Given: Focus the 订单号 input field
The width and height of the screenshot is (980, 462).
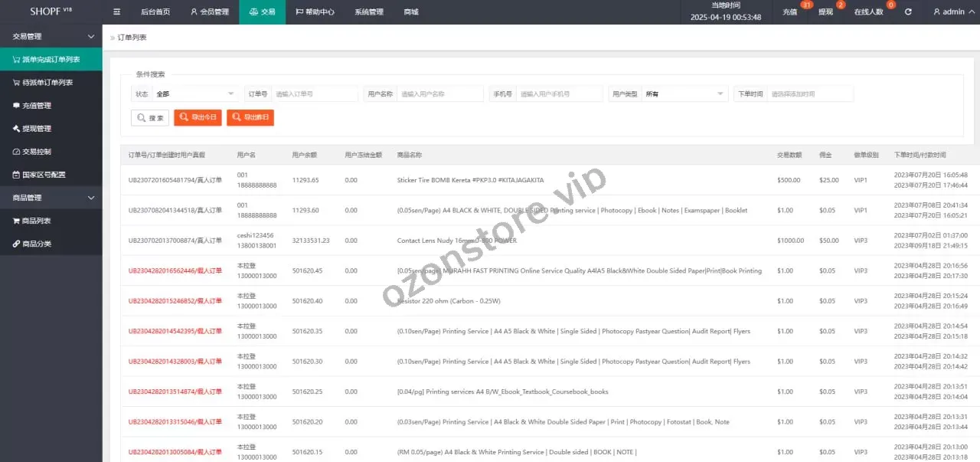Looking at the screenshot, I should (315, 94).
